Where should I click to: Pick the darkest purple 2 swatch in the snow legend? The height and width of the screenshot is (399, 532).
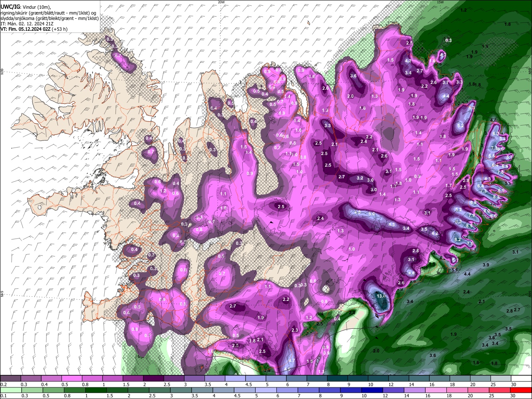tap(153, 379)
